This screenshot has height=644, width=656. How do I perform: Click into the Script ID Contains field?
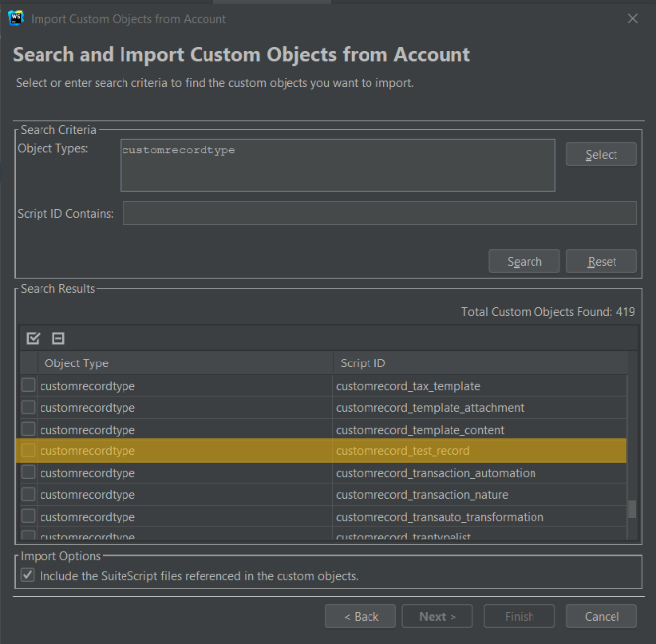coord(380,213)
